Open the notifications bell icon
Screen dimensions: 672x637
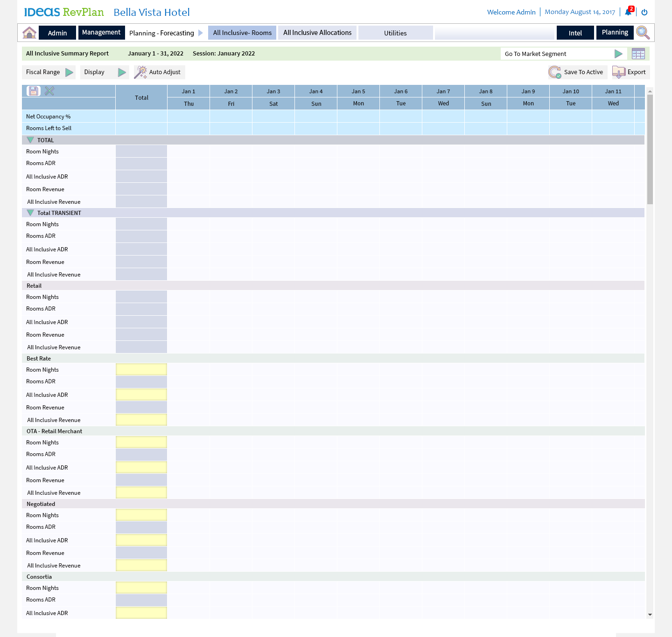click(x=628, y=12)
